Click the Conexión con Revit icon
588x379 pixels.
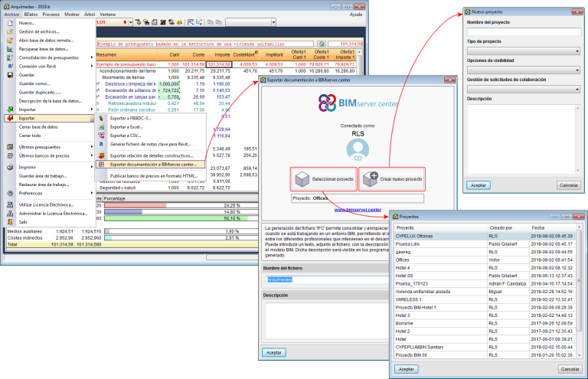coord(10,67)
